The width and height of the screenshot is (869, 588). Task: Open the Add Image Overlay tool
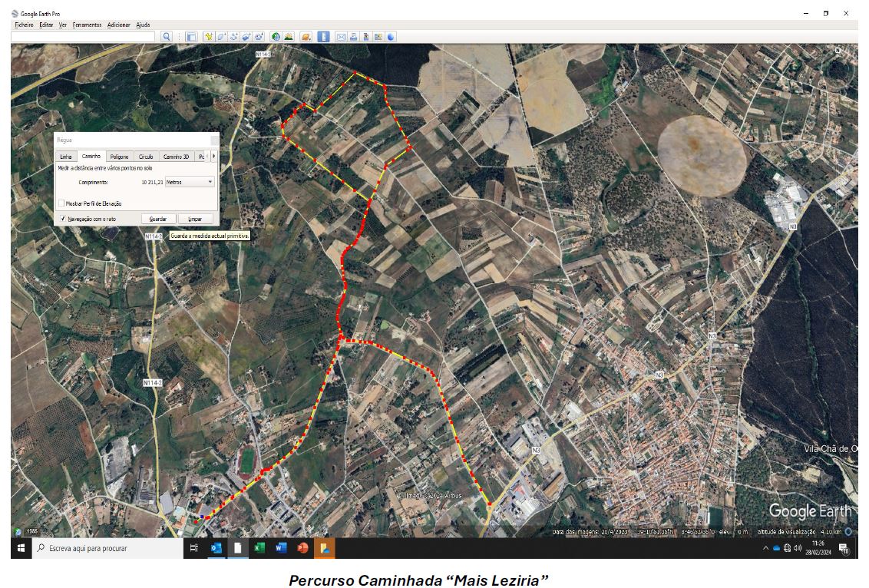point(246,36)
